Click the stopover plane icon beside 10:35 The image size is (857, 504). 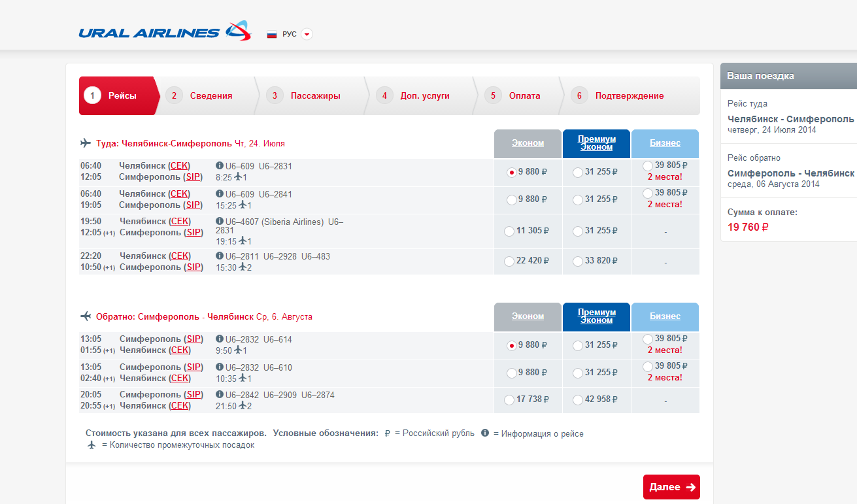pyautogui.click(x=243, y=378)
